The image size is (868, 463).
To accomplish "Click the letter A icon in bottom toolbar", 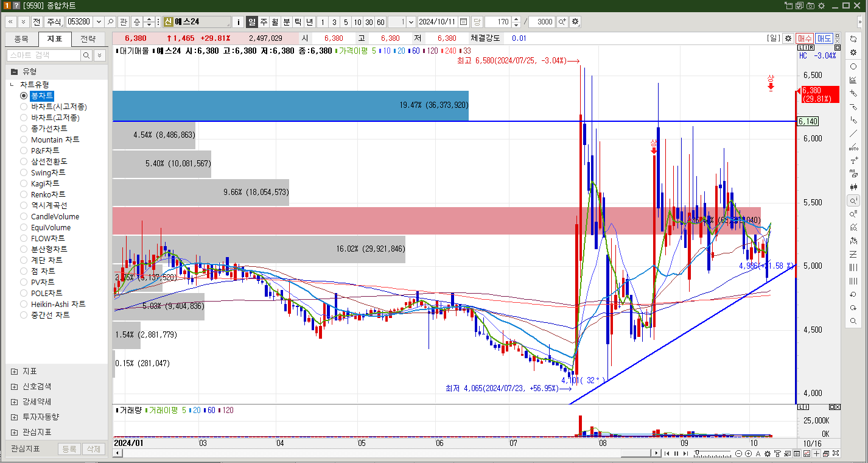I will coord(758,453).
